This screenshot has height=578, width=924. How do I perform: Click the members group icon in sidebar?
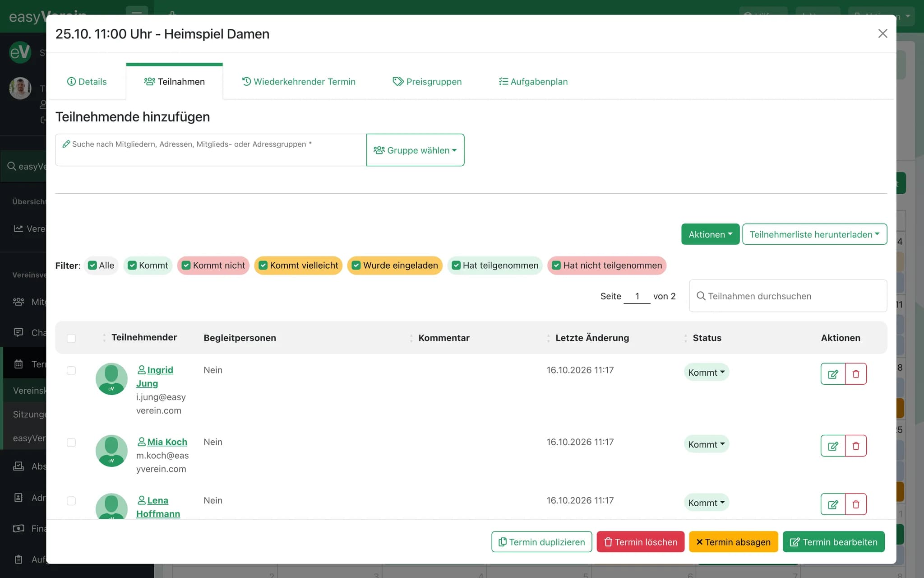(x=18, y=302)
